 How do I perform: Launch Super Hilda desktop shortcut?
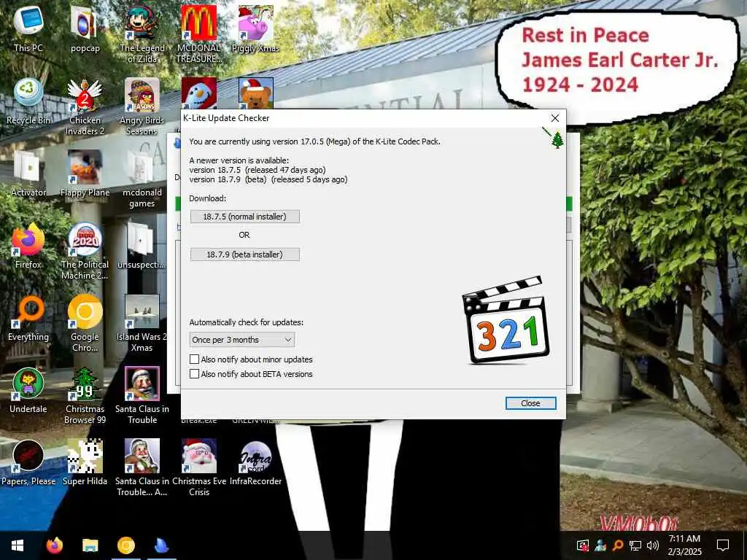(85, 462)
